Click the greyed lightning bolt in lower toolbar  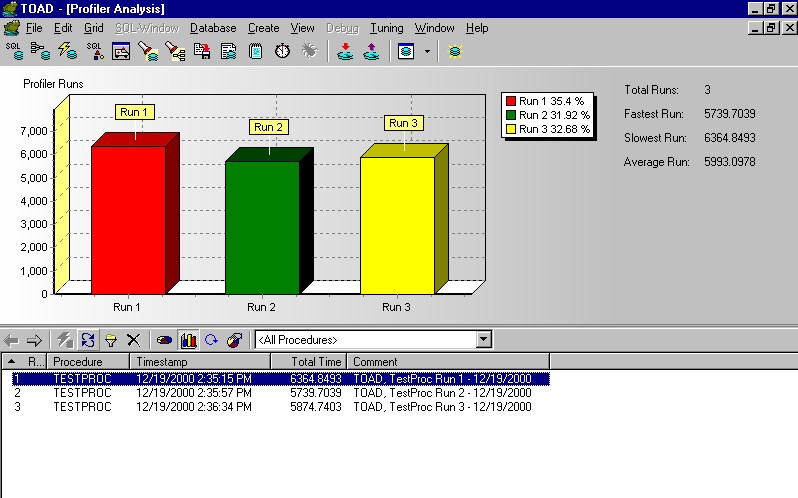pyautogui.click(x=65, y=340)
